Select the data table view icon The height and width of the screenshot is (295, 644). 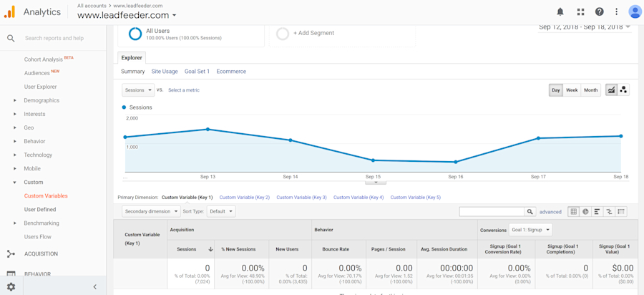coord(574,212)
